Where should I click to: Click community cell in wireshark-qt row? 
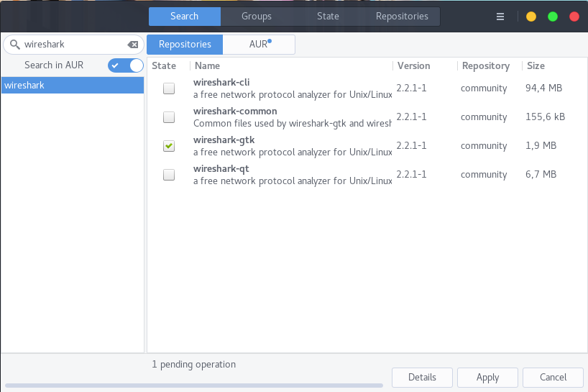(484, 175)
